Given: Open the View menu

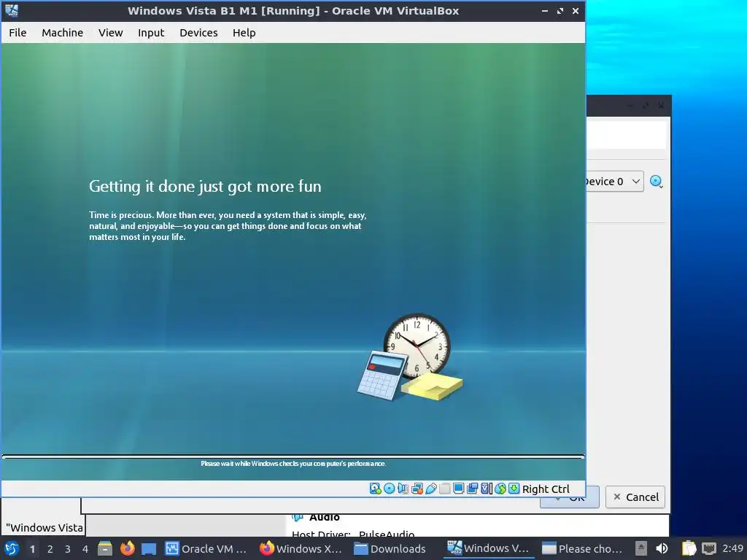Looking at the screenshot, I should [111, 32].
